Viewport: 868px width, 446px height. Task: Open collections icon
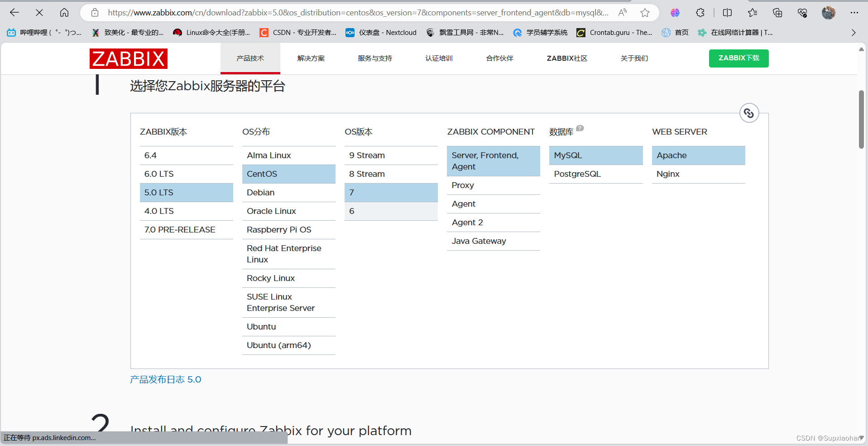tap(777, 13)
